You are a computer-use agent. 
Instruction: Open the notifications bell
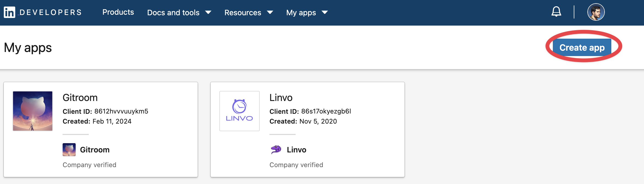coord(556,12)
